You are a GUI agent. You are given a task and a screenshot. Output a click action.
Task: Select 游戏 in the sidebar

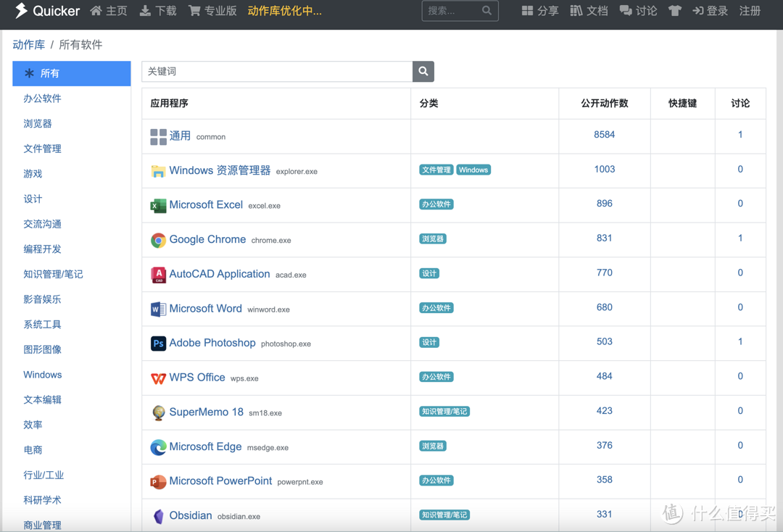click(x=33, y=174)
